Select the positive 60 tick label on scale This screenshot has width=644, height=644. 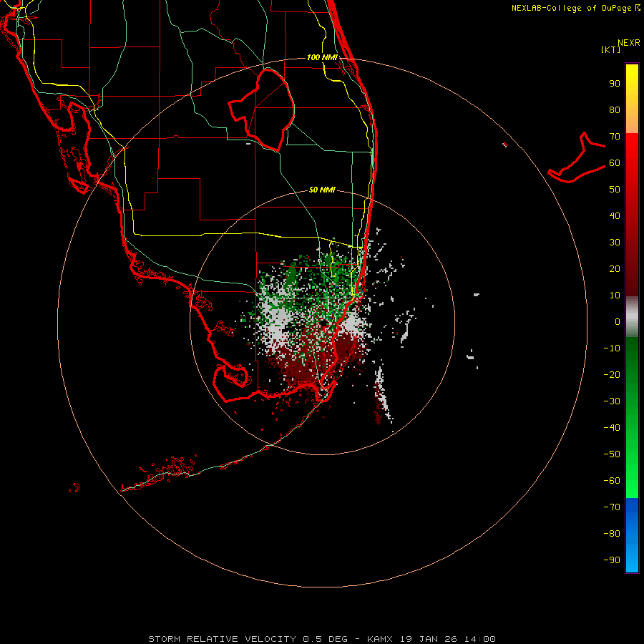[615, 163]
